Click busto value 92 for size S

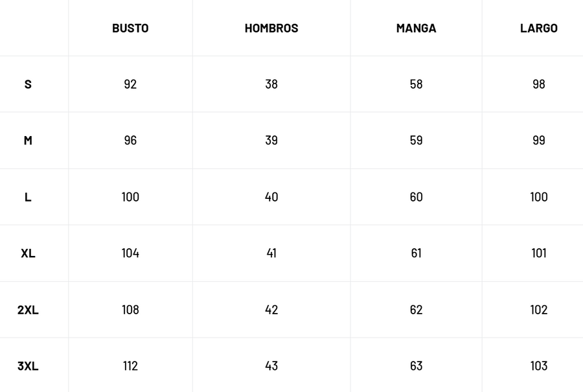(130, 84)
